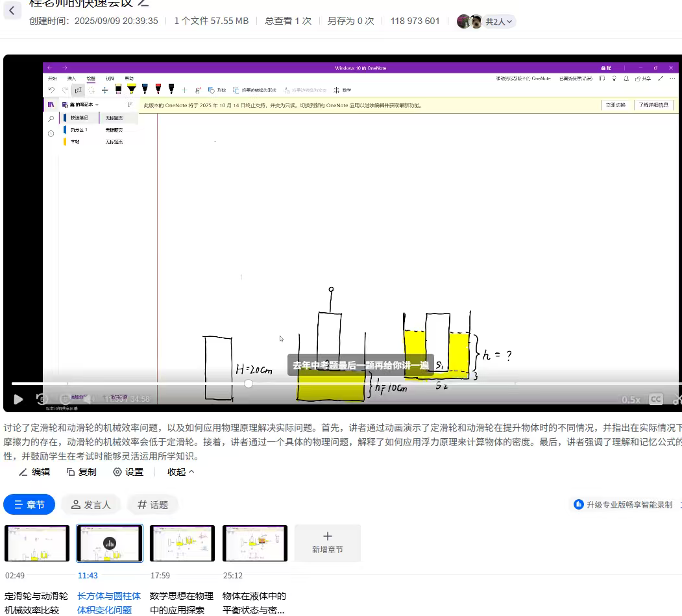Open the OneNote more options ellipsis

point(672,79)
